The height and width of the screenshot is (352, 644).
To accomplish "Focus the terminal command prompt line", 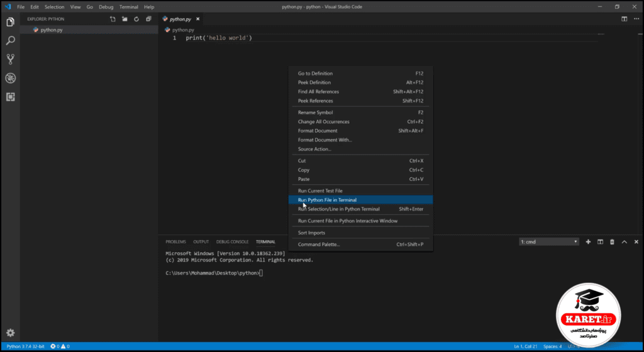I will tap(214, 273).
